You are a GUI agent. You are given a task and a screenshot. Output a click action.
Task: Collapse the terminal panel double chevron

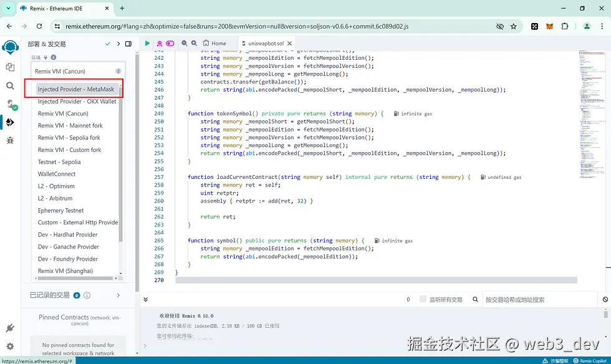coord(146,299)
